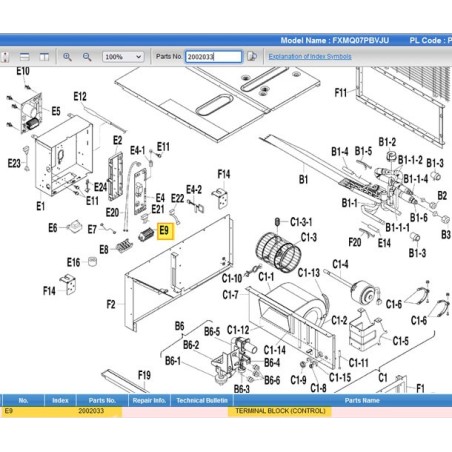The height and width of the screenshot is (452, 452).
Task: Click the C1-3 fan rotor label
Action: [x=309, y=237]
